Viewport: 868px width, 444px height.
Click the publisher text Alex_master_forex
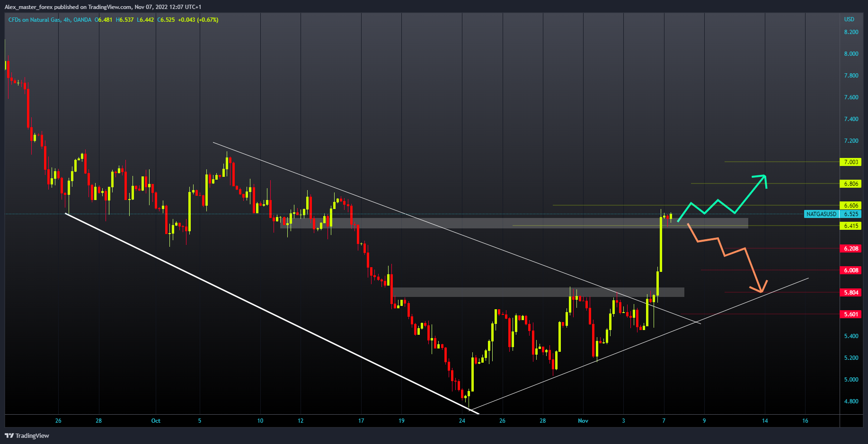[28, 7]
